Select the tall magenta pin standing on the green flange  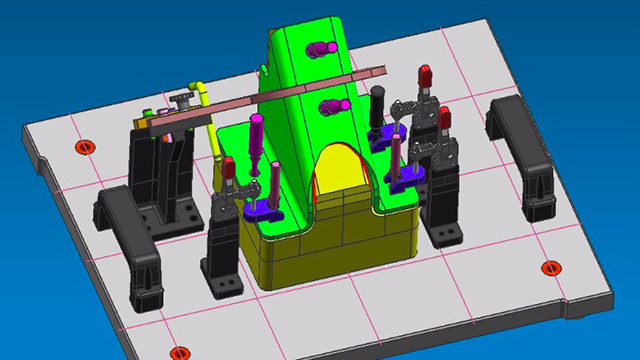(256, 143)
